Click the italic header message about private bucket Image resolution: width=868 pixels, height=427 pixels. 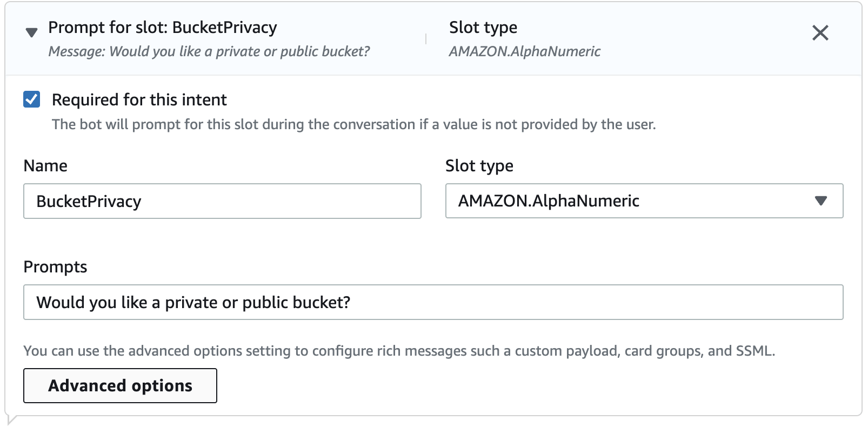[x=209, y=51]
